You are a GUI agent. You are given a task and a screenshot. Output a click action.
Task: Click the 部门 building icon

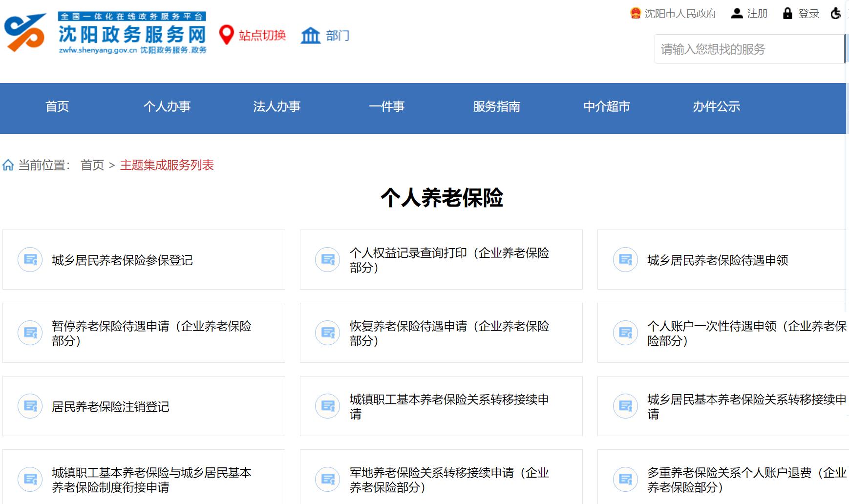(x=311, y=36)
